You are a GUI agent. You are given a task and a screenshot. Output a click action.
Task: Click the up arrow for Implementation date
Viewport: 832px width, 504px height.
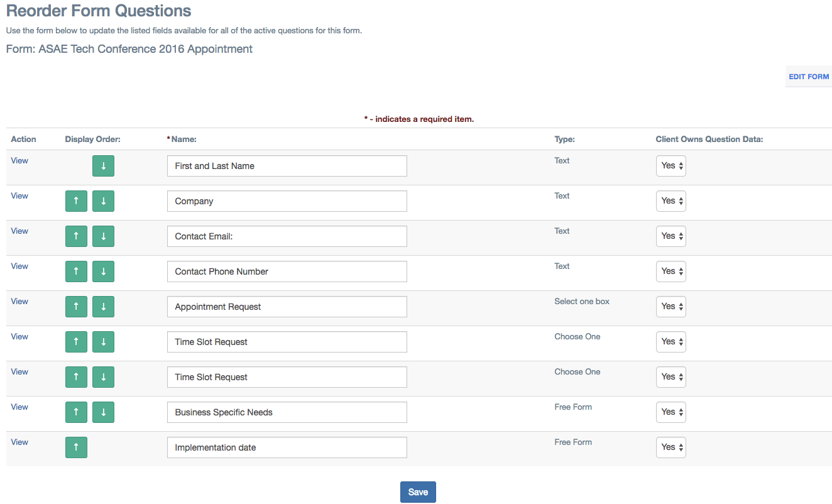click(x=76, y=447)
